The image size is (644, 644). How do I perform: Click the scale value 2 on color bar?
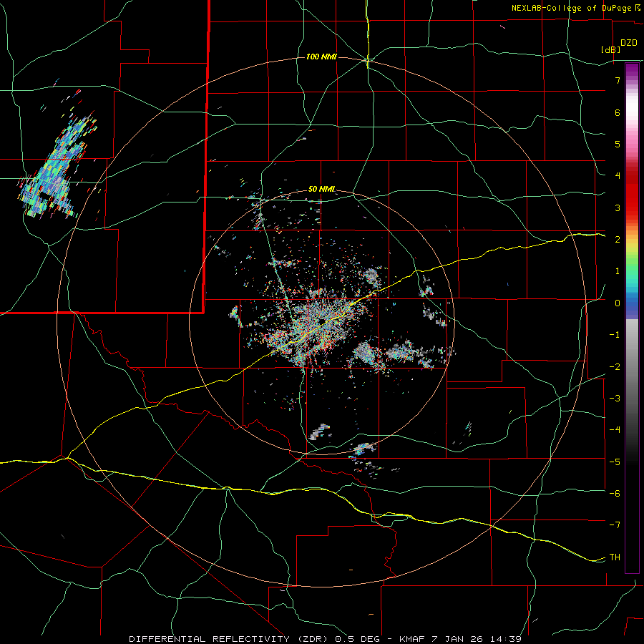click(618, 240)
